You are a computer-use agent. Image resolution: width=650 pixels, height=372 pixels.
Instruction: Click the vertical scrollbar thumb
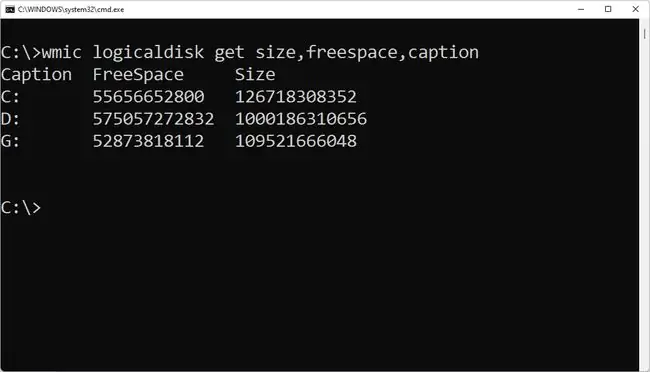pos(645,34)
